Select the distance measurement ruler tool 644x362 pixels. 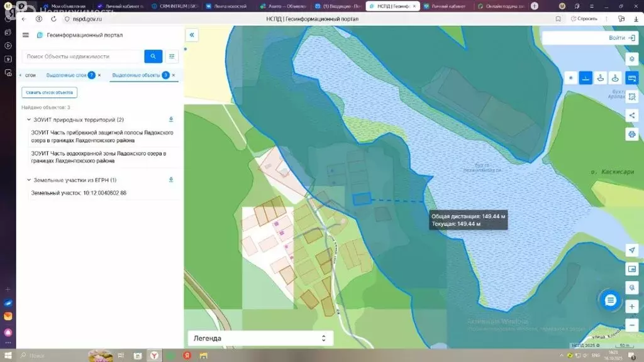click(586, 78)
